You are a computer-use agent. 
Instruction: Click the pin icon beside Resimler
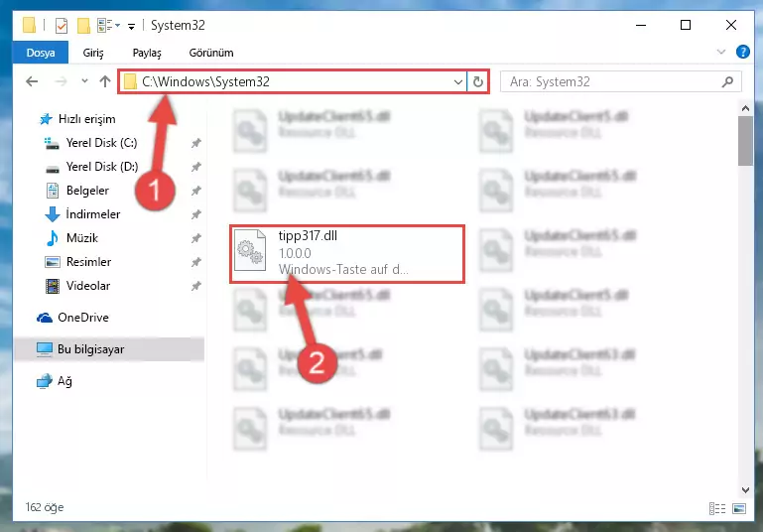[x=195, y=262]
